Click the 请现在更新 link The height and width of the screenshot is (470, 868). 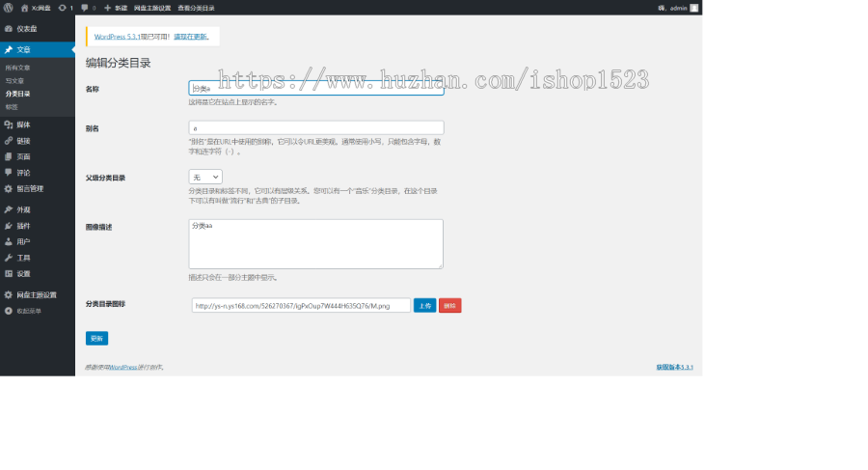coord(191,37)
